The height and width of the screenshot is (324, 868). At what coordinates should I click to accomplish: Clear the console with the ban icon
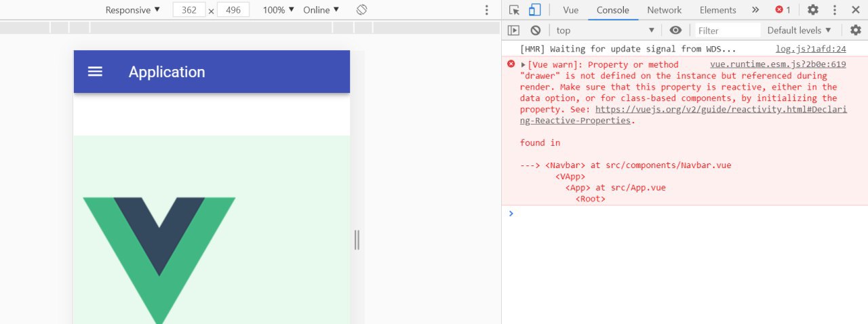coord(536,31)
